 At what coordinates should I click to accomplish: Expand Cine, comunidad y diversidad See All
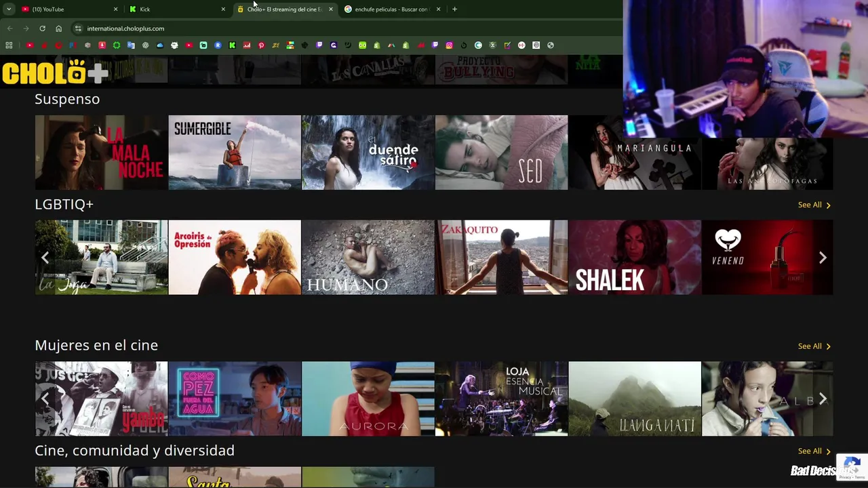(x=814, y=451)
